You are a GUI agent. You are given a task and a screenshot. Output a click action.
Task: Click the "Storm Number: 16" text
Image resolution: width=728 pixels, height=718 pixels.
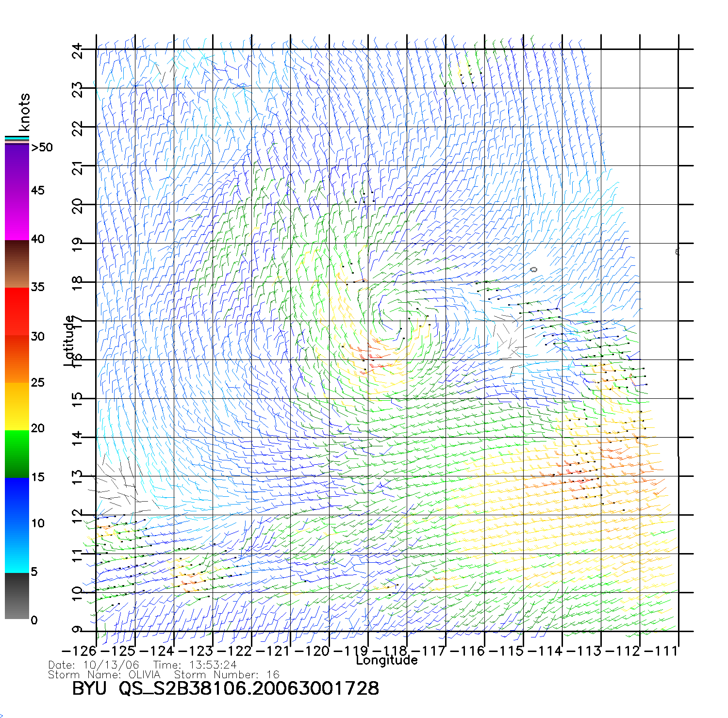227,674
